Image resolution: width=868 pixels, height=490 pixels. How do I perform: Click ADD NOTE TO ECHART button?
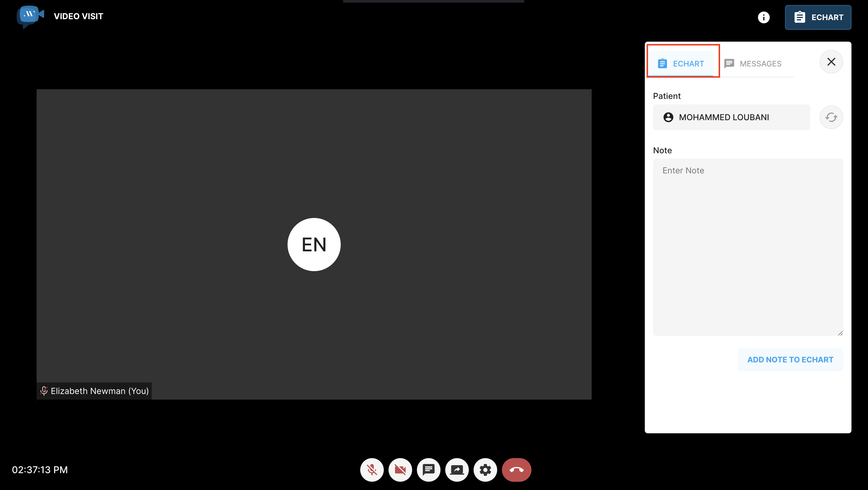[x=790, y=359]
